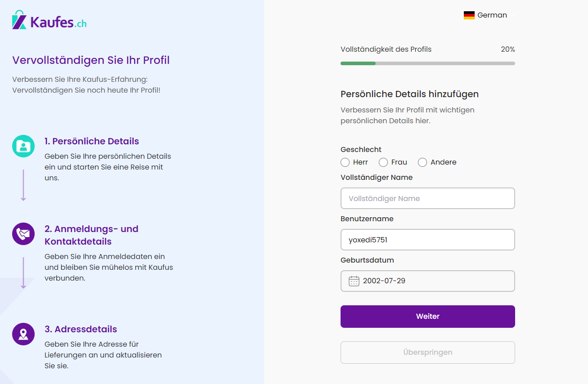Viewport: 588px width, 384px height.
Task: Click the German flag icon
Action: pos(469,15)
